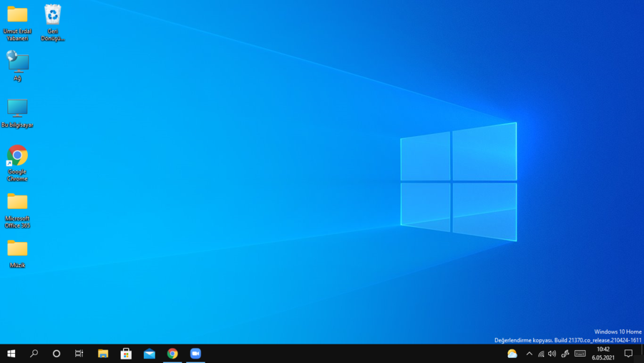Open the Wi-Fi network flyout

[x=541, y=354]
